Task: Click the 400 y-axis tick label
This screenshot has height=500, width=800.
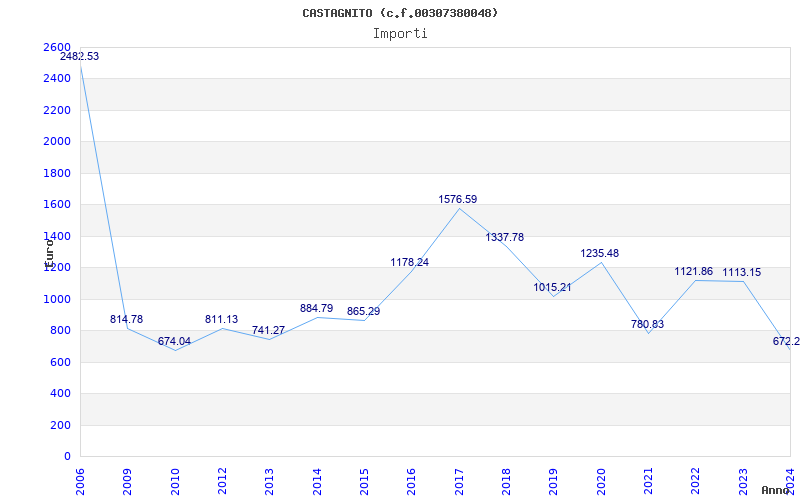Action: [x=60, y=393]
